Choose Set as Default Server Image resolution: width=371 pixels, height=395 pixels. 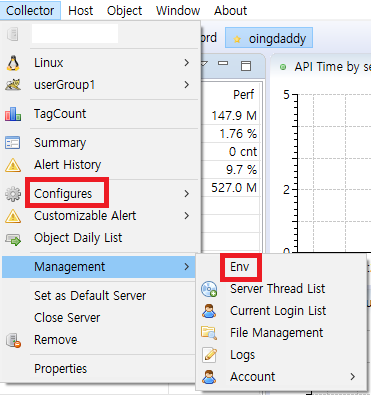click(100, 296)
